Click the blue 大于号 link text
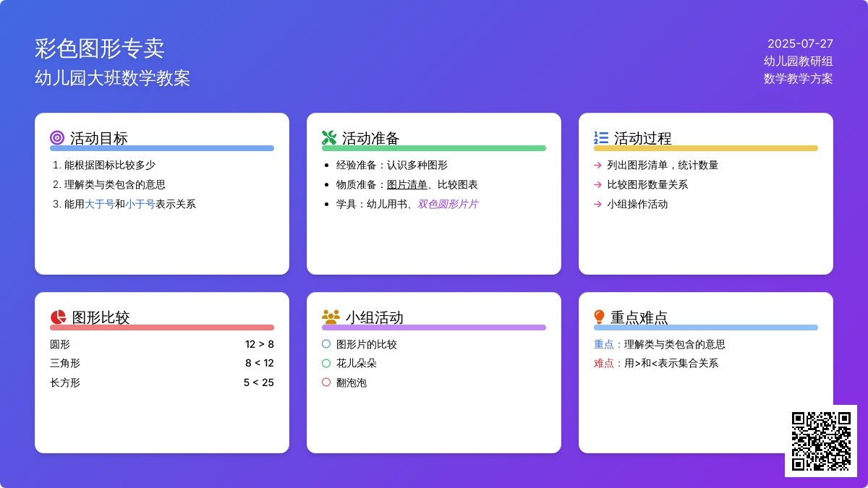868x488 pixels. pyautogui.click(x=100, y=204)
